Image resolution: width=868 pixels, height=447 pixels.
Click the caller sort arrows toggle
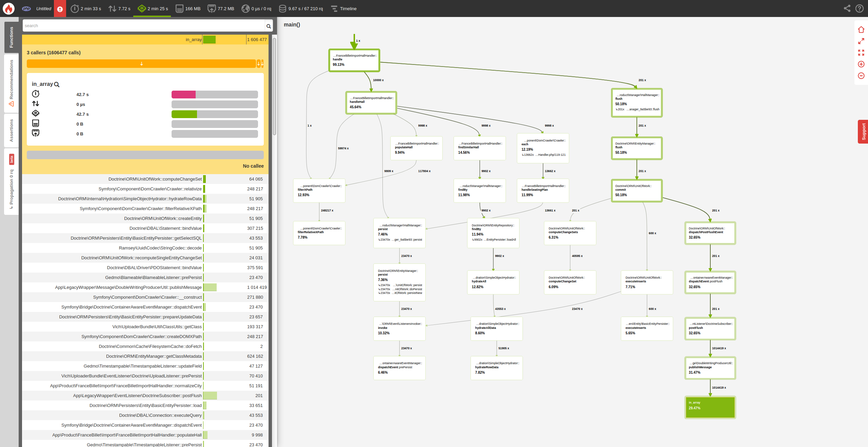[260, 64]
